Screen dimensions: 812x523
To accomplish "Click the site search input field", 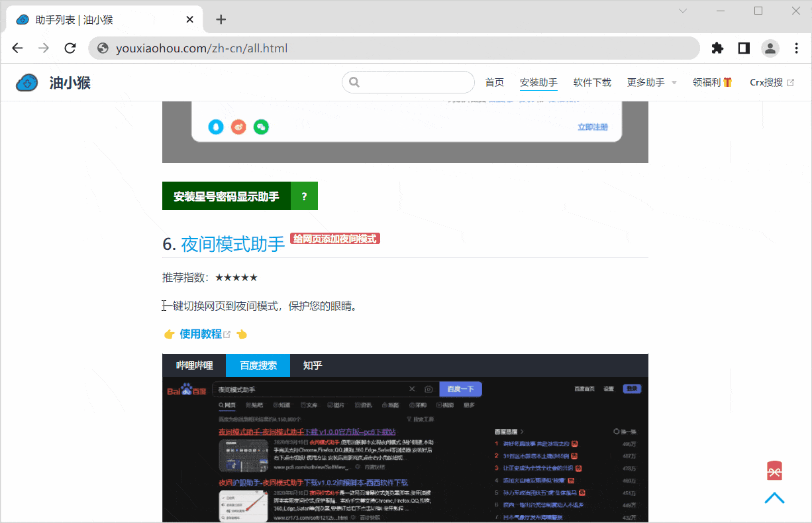I will [x=409, y=82].
